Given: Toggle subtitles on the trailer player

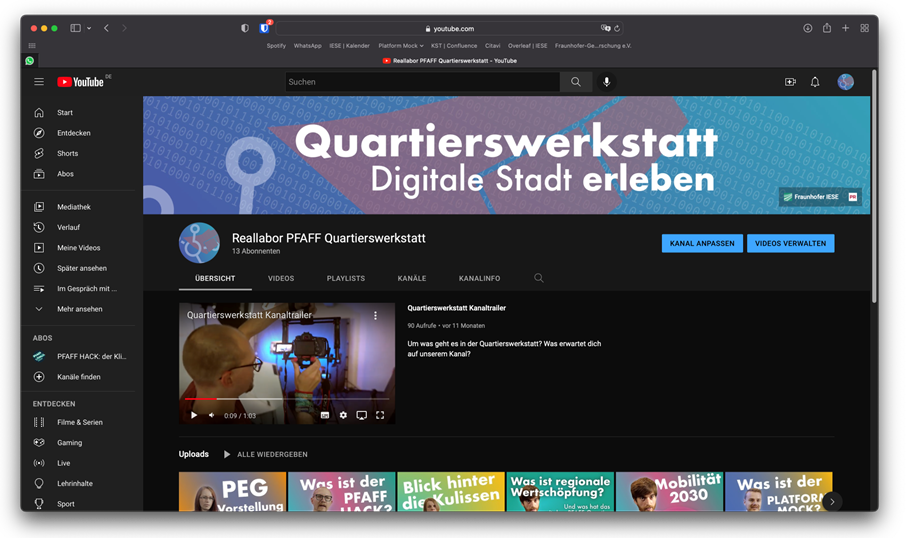Looking at the screenshot, I should click(x=325, y=415).
